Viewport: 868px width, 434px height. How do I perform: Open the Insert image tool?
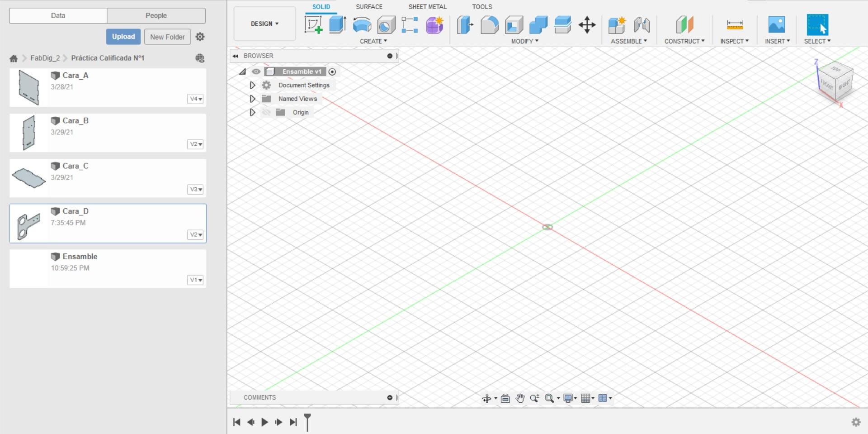[x=777, y=24]
